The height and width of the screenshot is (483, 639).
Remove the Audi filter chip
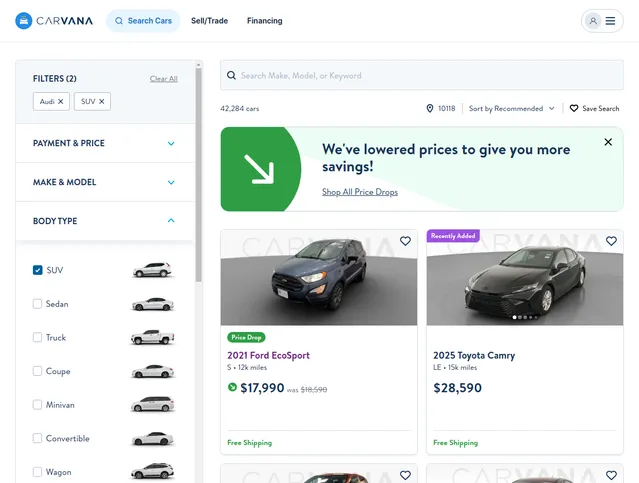point(61,101)
